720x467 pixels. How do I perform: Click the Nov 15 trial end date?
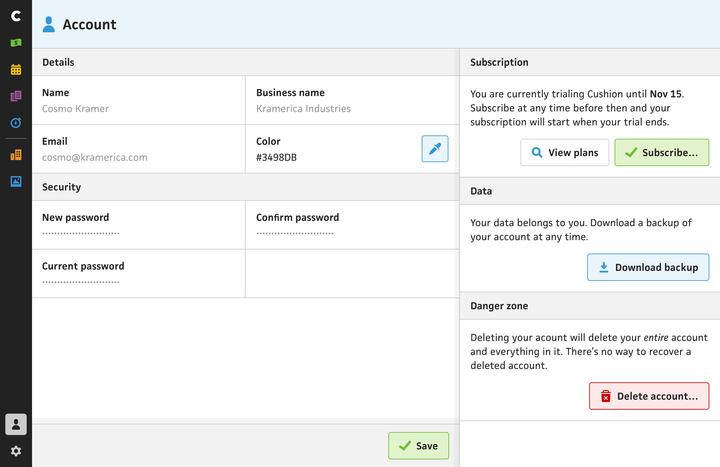tap(665, 94)
